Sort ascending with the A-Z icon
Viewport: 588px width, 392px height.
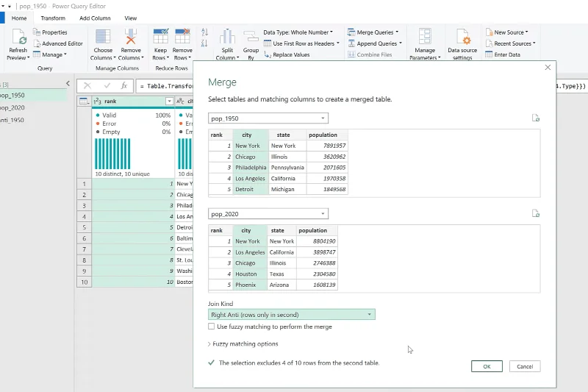[204, 32]
